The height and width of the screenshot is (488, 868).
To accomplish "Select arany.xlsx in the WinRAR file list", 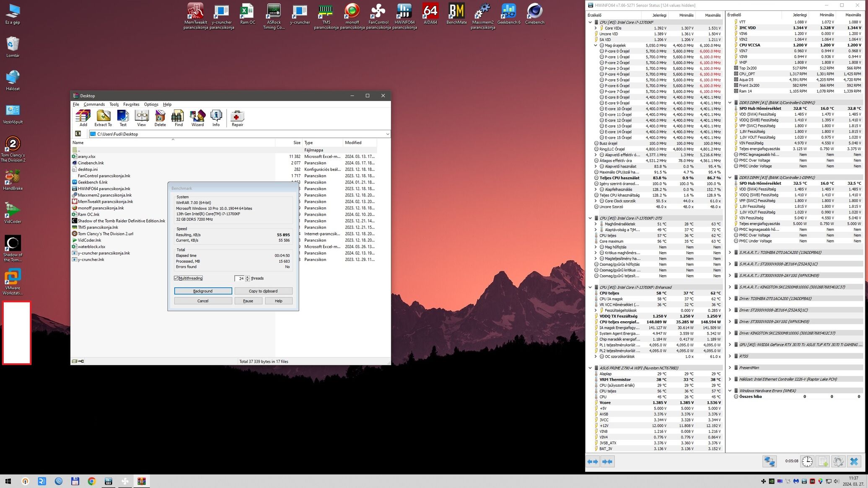I will pyautogui.click(x=86, y=156).
